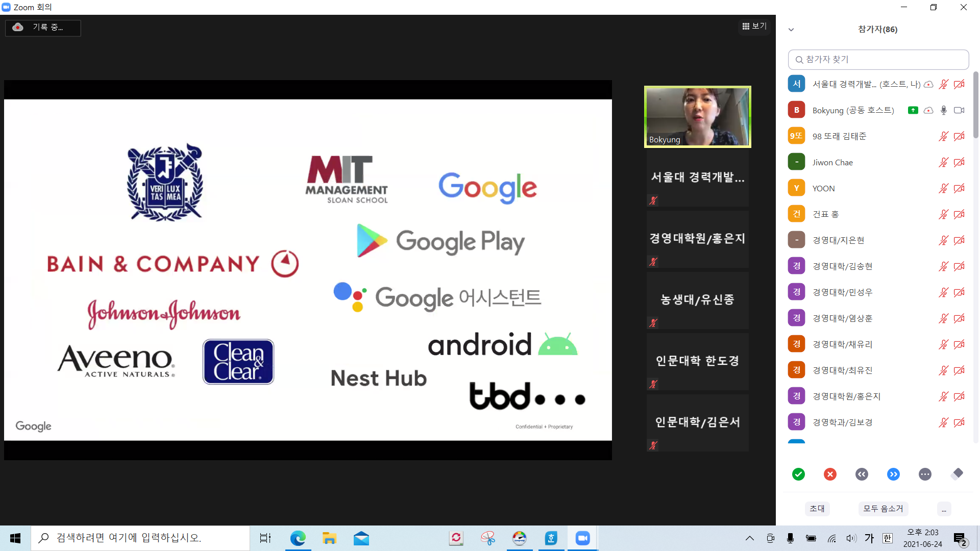The height and width of the screenshot is (551, 980).
Task: Click Bokyung's speaker video thumbnail
Action: [697, 117]
